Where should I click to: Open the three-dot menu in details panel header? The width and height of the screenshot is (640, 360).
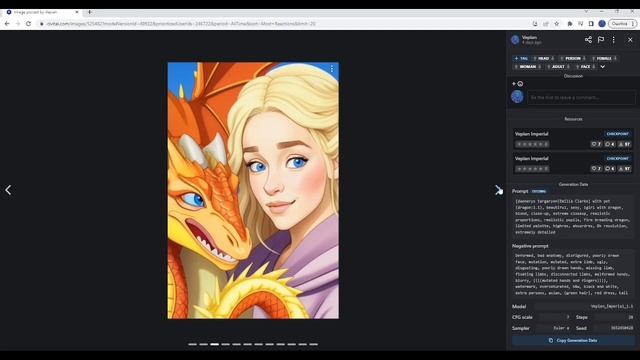[x=613, y=40]
